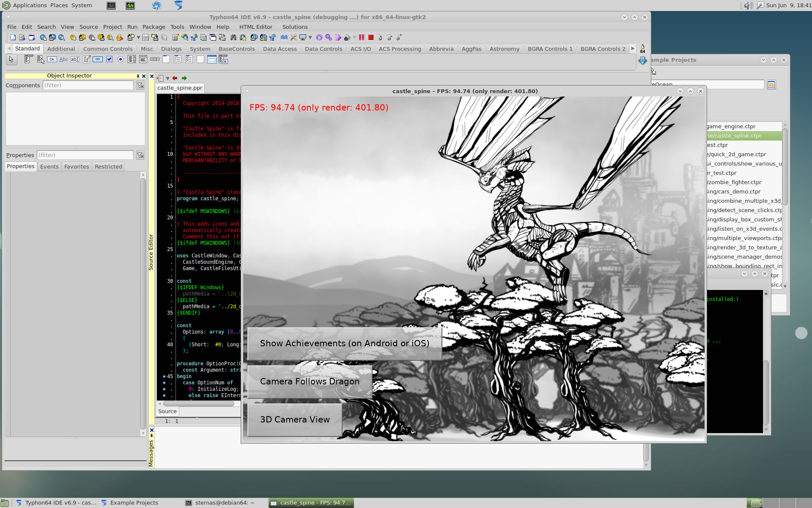
Task: Click the vertical scrollbar in the Properties panel
Action: click(x=143, y=304)
